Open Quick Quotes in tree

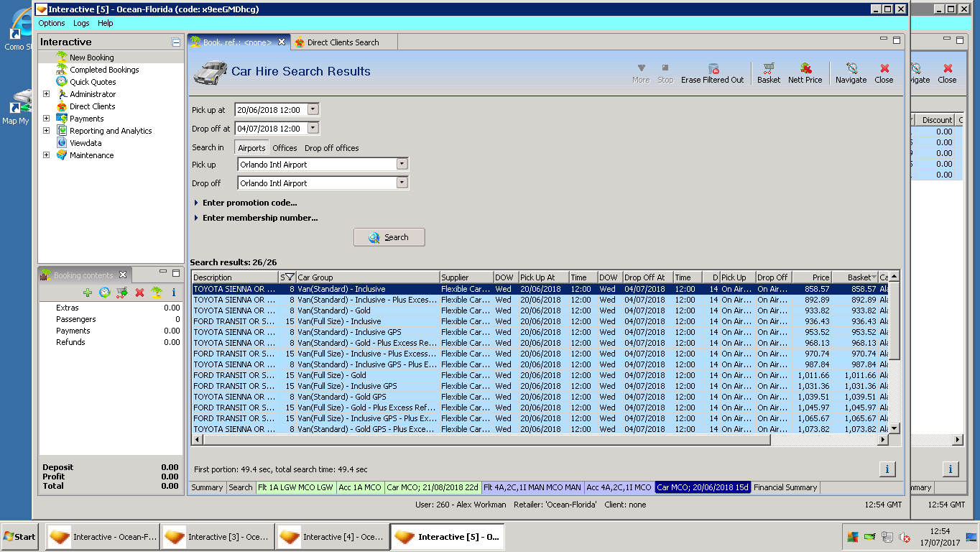(93, 82)
